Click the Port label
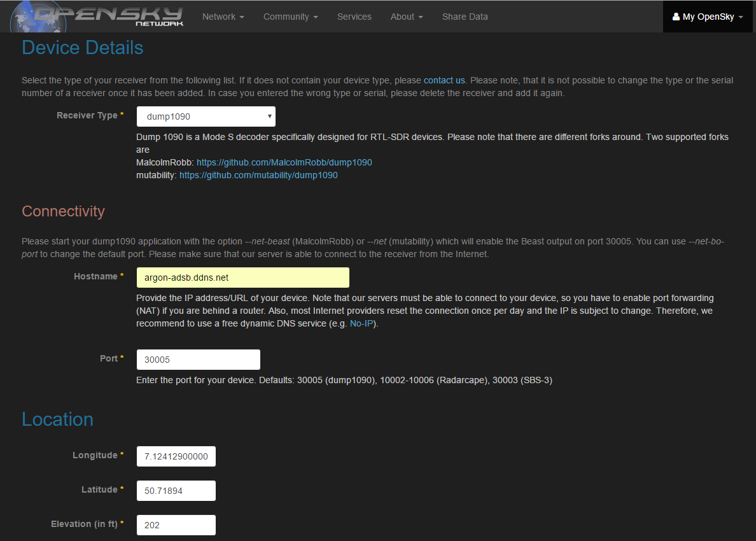The height and width of the screenshot is (541, 756). pyautogui.click(x=112, y=358)
